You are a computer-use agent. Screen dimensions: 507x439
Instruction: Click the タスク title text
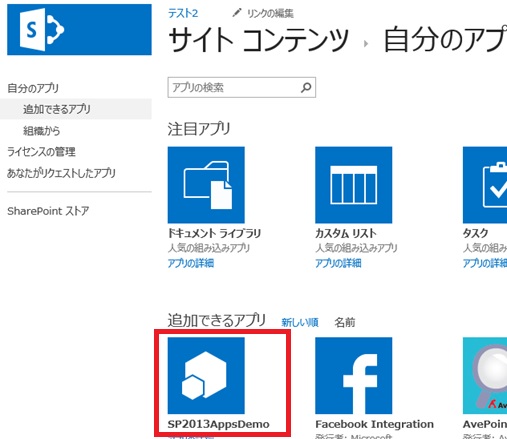point(475,233)
